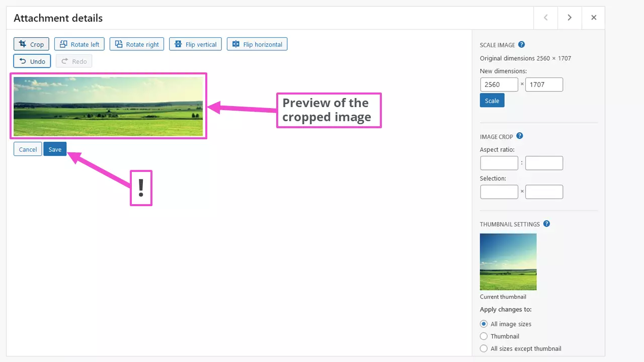
Task: Select the Crop tool
Action: 31,44
